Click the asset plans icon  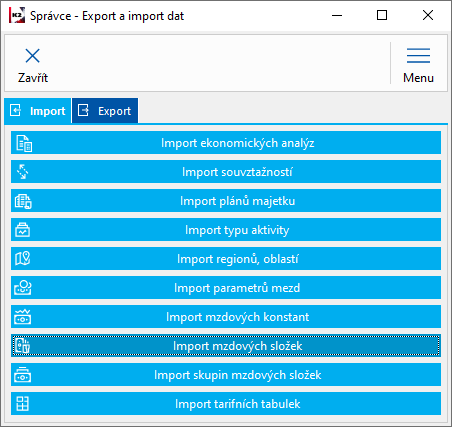point(23,201)
